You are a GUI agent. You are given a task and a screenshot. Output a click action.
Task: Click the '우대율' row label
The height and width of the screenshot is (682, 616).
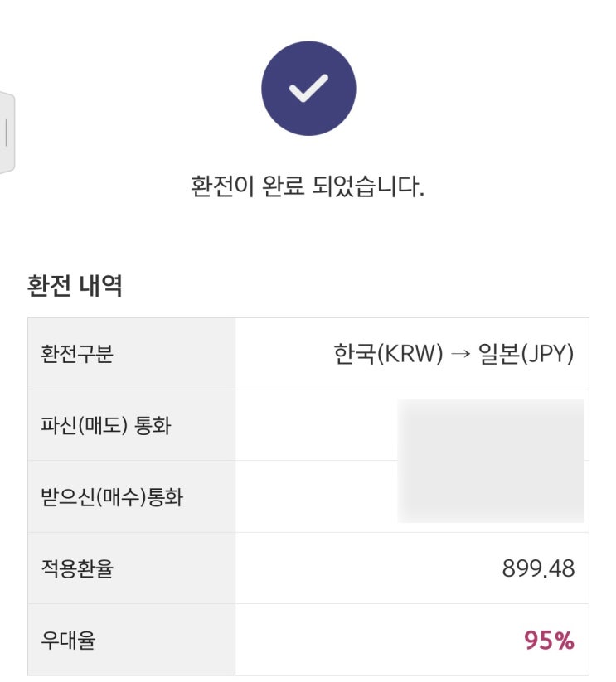pyautogui.click(x=68, y=641)
